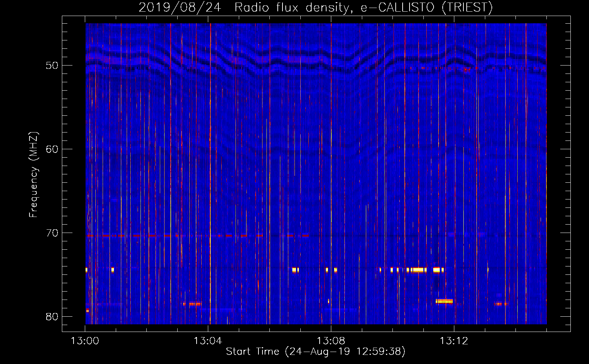Click the 50 MHz frequency tick label
Viewport: 589px width, 364px height.
(52, 66)
